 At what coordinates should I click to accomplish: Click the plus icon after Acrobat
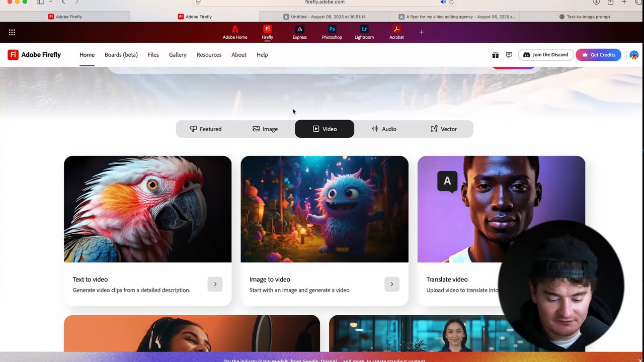click(422, 32)
